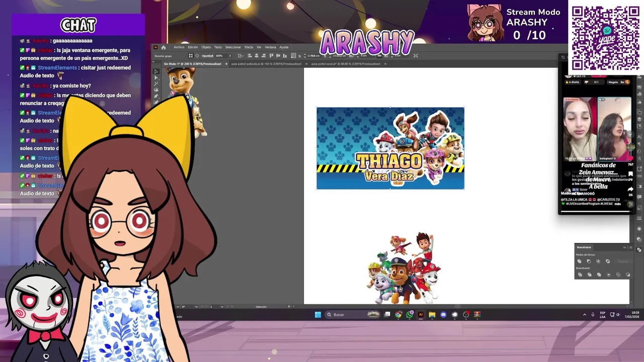Screen dimensions: 644x362
Task: Open the rotation angle dropdown in status bar
Action: click(x=196, y=306)
